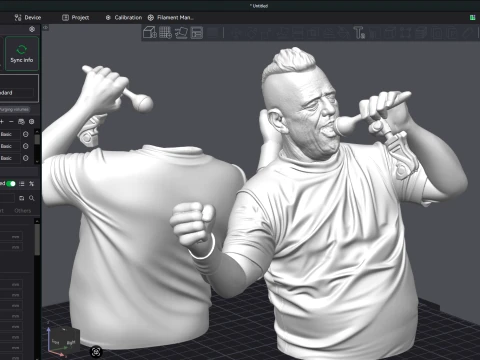Open the first Basic filament dropdown
The image size is (480, 360).
pyautogui.click(x=9, y=134)
